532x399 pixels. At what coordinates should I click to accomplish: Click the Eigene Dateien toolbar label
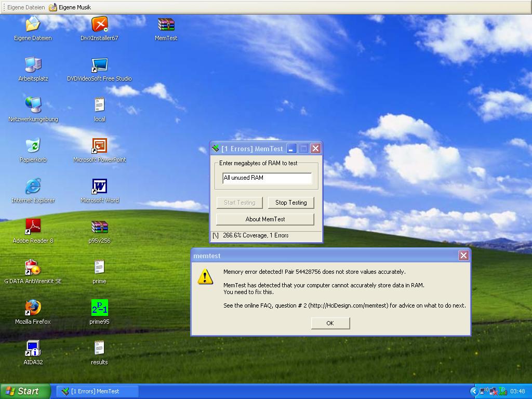pyautogui.click(x=26, y=7)
